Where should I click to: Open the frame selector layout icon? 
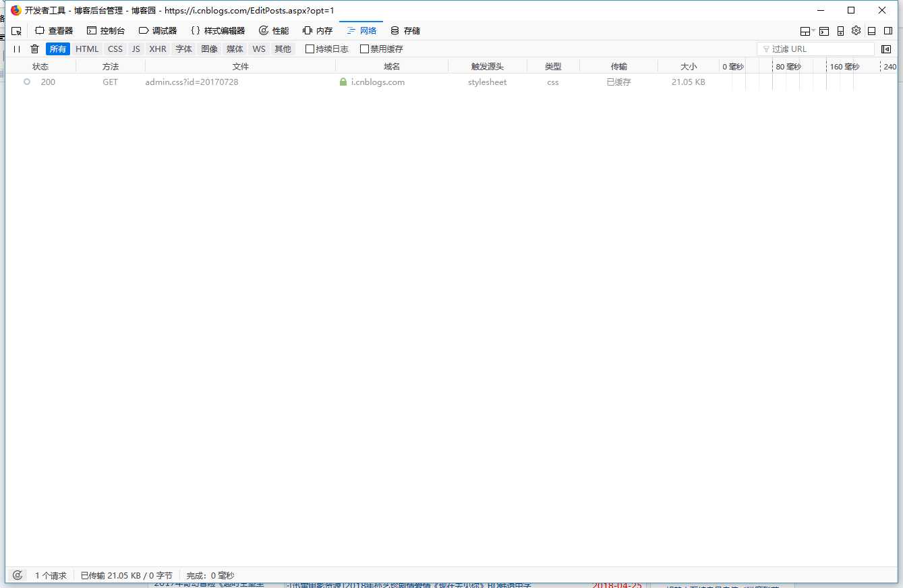(807, 31)
